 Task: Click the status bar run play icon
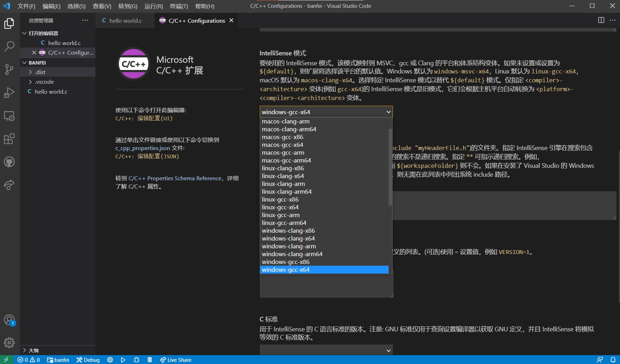point(123,360)
